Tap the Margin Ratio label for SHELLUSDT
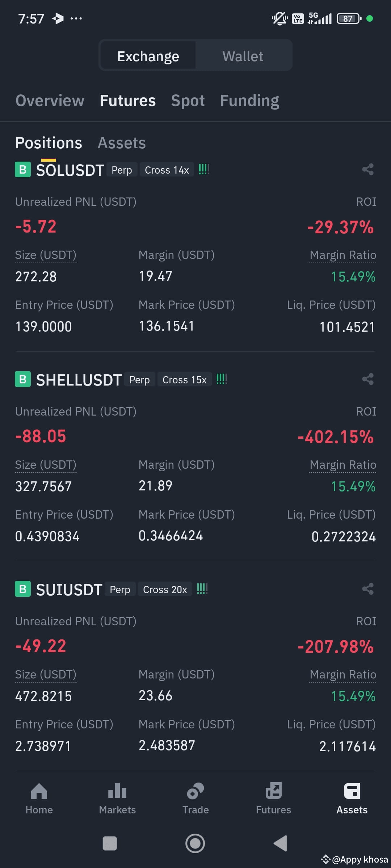This screenshot has height=868, width=391. coord(343,465)
